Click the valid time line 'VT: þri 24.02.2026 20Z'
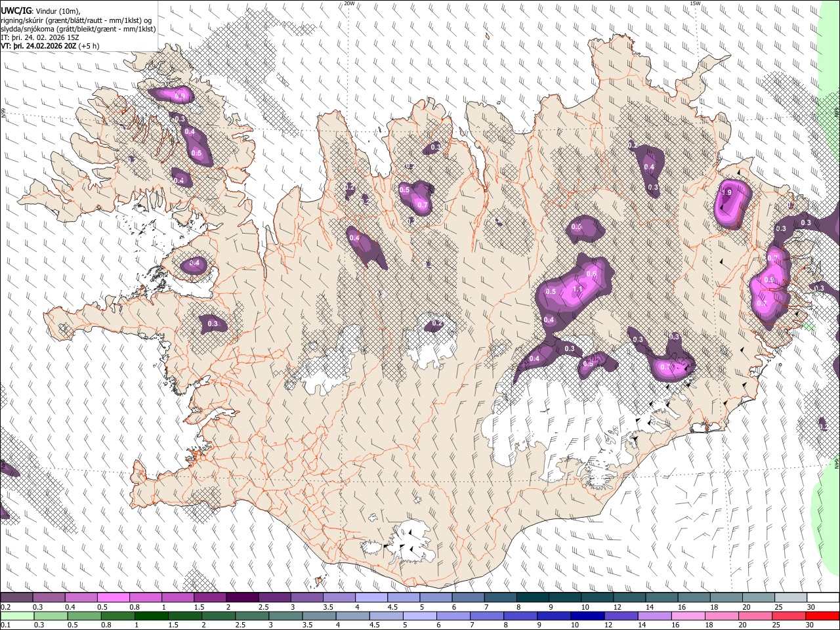This screenshot has height=630, width=840. [x=39, y=46]
